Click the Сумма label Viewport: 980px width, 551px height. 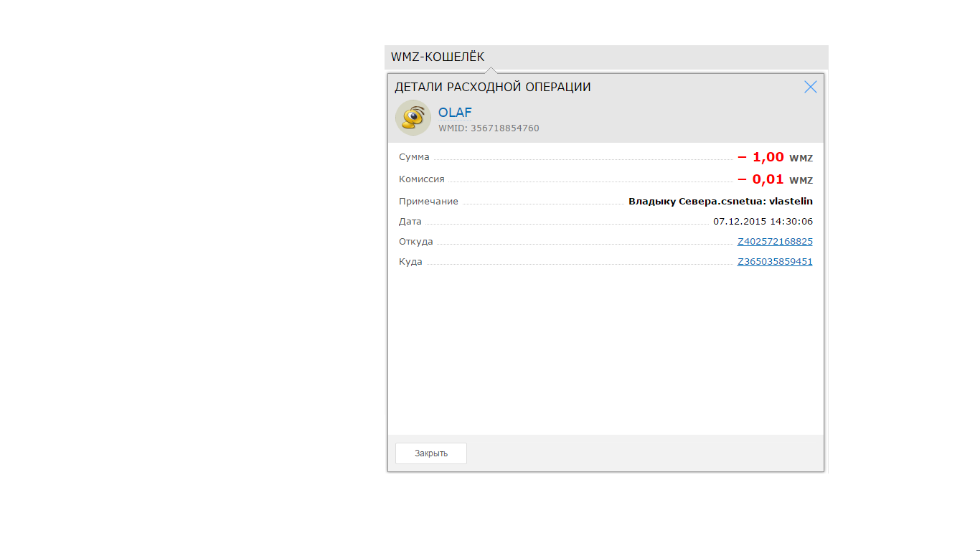(414, 157)
